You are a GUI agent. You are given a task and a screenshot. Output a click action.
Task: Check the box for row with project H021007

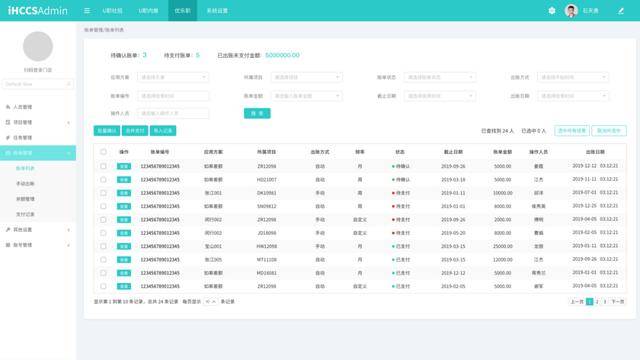(x=103, y=180)
